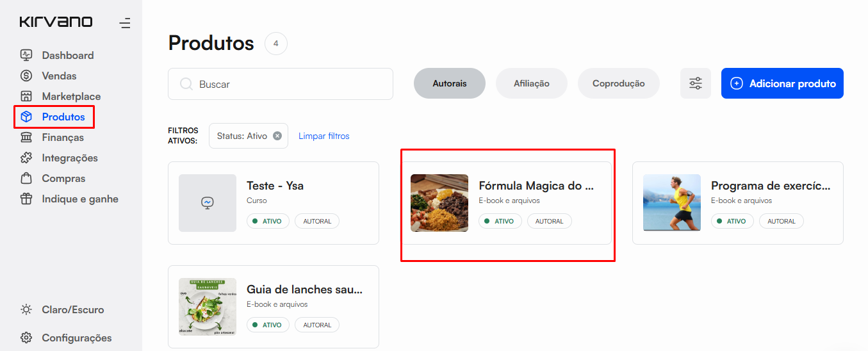Remove the Status: Ativo filter chip

click(x=277, y=136)
